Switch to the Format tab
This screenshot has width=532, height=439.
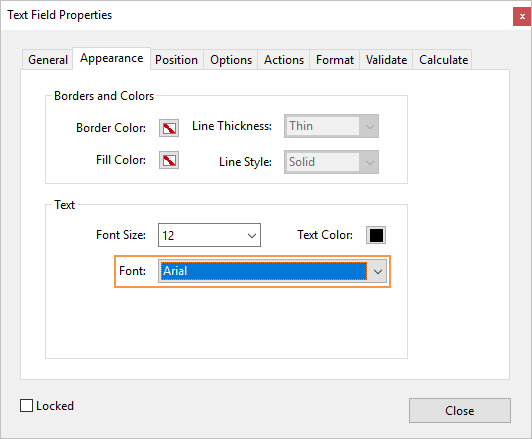pyautogui.click(x=335, y=60)
